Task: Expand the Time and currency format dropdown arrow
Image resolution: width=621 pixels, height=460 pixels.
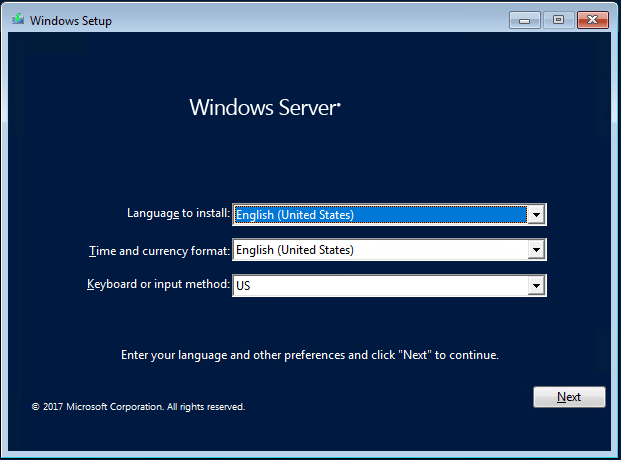Action: pyautogui.click(x=536, y=250)
